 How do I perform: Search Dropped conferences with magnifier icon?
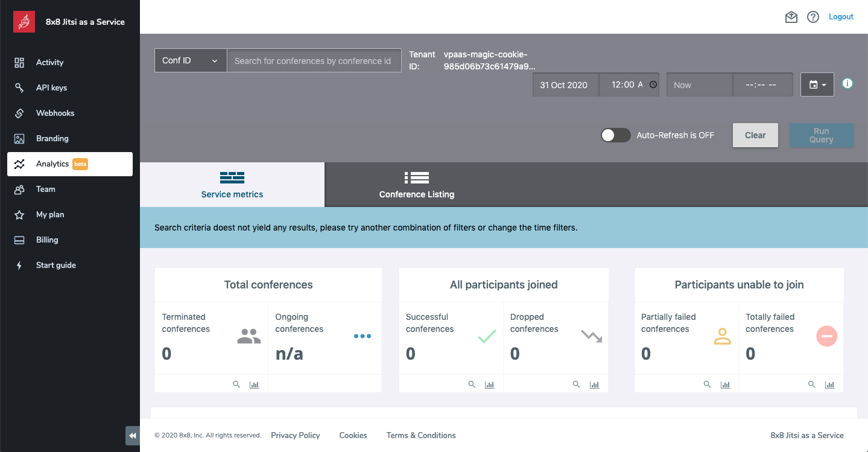(x=576, y=384)
